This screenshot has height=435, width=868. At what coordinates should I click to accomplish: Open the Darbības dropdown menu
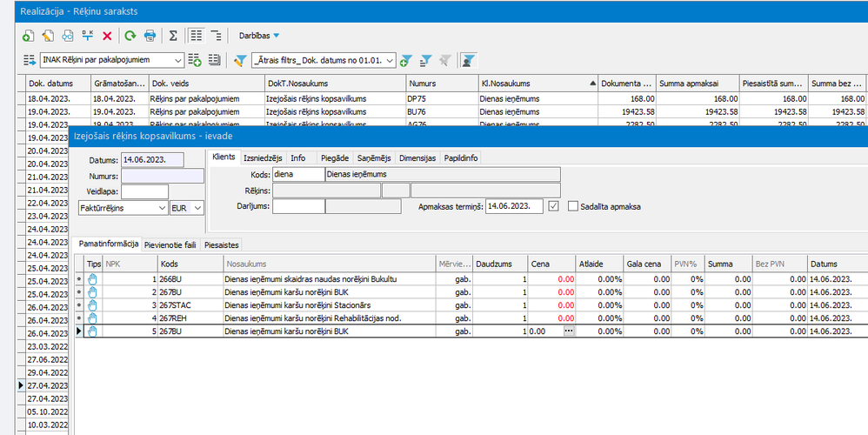pyautogui.click(x=259, y=36)
